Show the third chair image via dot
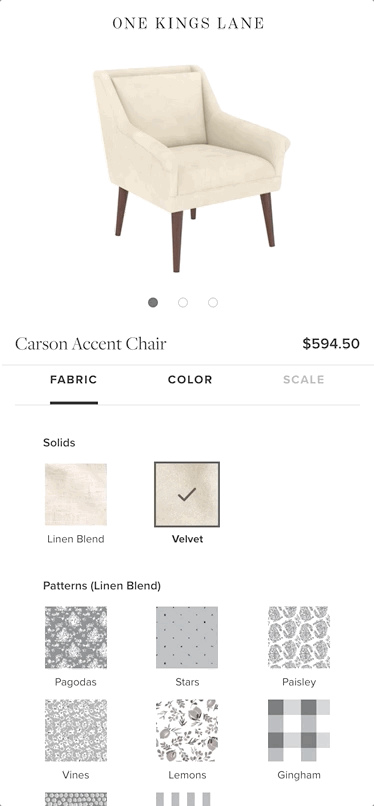 click(213, 302)
